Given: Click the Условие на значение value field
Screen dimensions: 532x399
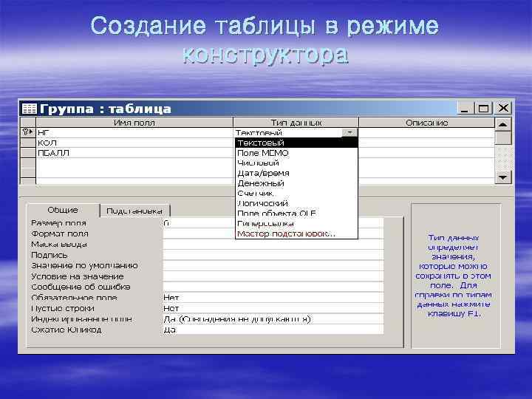Looking at the screenshot, I should 273,276.
